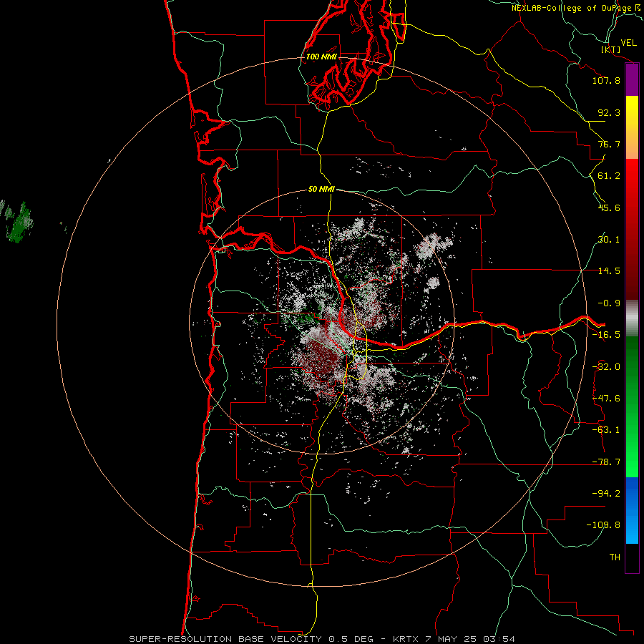Click the -109.8 velocity scale label
The width and height of the screenshot is (644, 644).
click(x=603, y=525)
